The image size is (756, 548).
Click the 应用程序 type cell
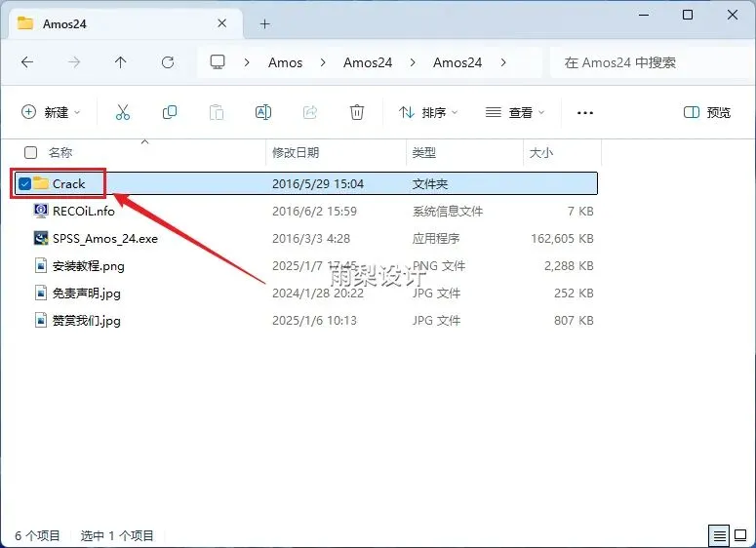point(436,239)
